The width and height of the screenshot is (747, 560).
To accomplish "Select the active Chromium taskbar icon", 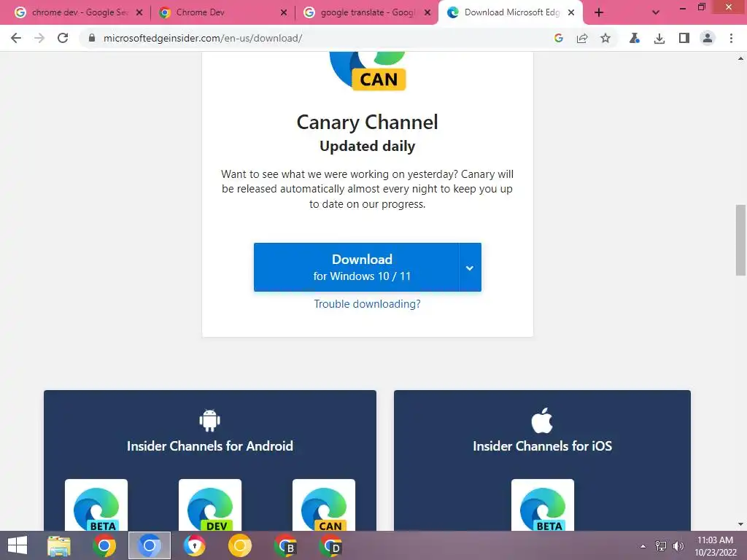I will [149, 545].
